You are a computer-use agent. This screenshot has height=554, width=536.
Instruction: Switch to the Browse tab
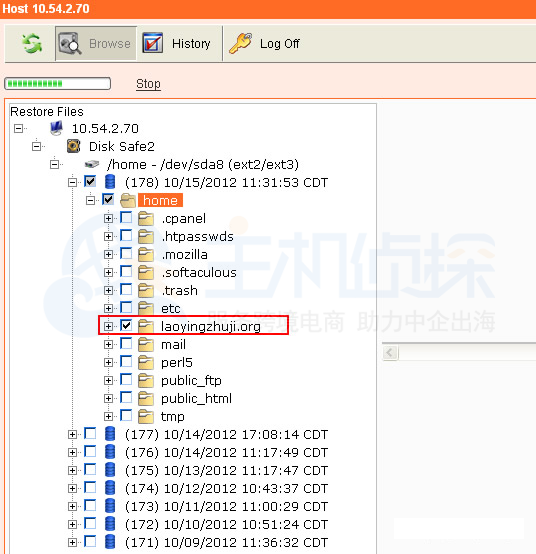point(96,43)
